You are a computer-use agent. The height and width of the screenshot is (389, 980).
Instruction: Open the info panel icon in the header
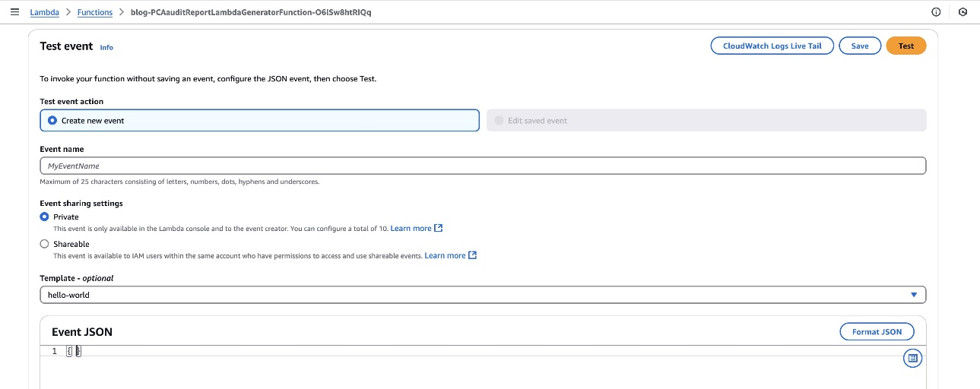[x=936, y=12]
